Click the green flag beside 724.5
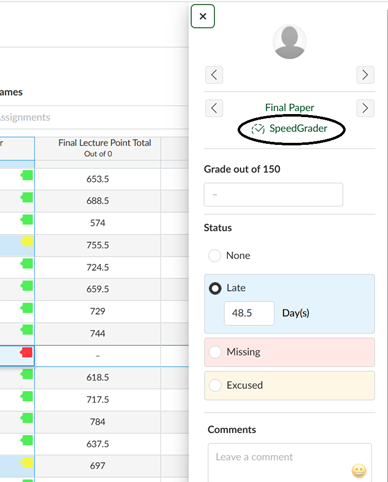This screenshot has height=482, width=388. [x=27, y=264]
